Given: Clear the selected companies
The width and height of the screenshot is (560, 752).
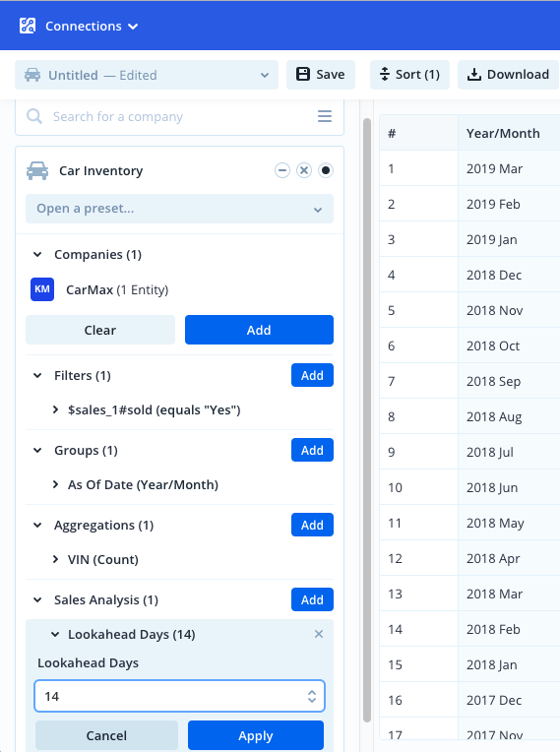Looking at the screenshot, I should click(100, 330).
